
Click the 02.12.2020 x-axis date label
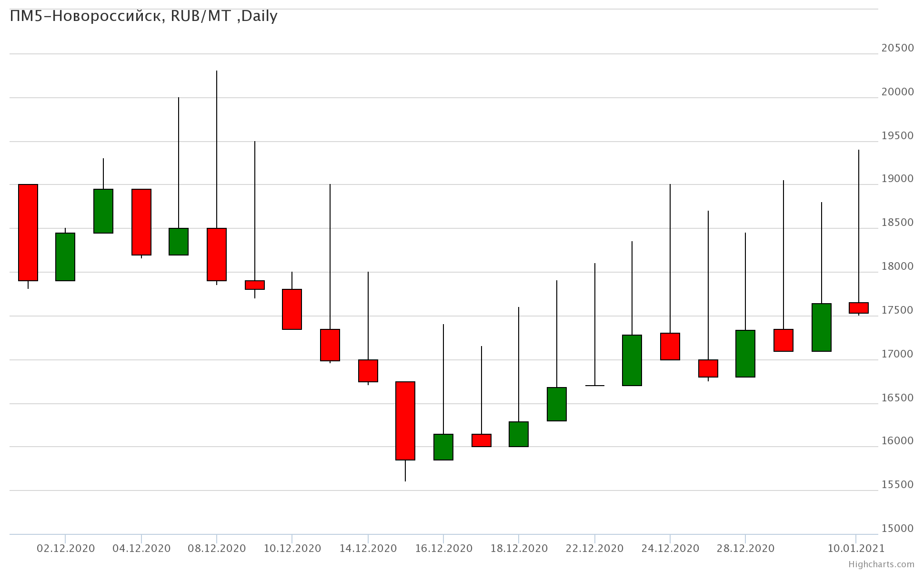click(x=66, y=549)
